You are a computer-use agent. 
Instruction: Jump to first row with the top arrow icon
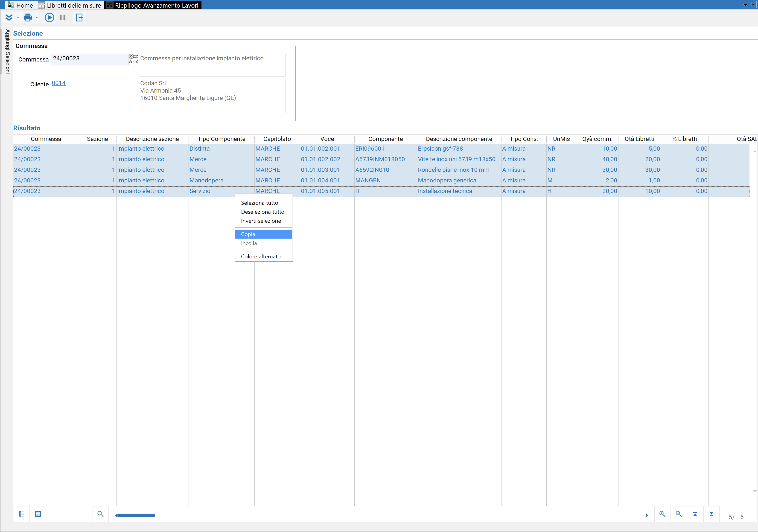coord(695,514)
